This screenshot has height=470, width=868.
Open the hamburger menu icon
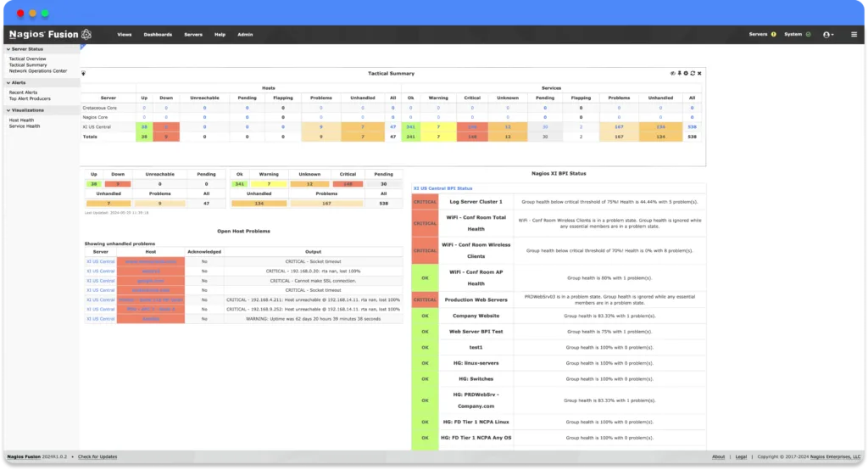854,35
